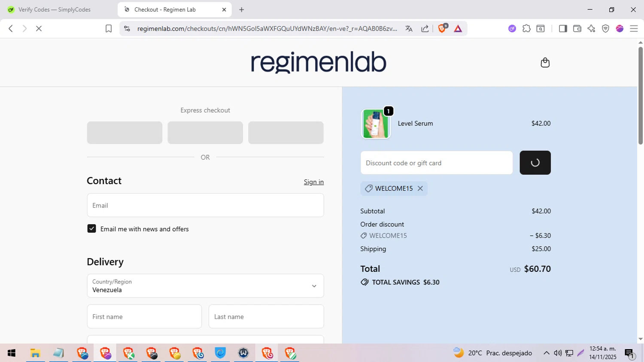Open the Brave main menu
This screenshot has width=644, height=362.
634,28
